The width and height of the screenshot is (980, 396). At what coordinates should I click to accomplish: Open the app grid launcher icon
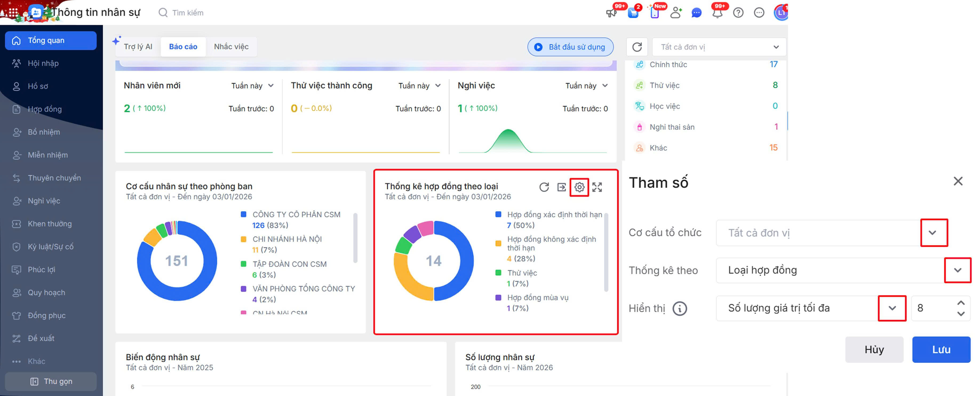tap(13, 13)
